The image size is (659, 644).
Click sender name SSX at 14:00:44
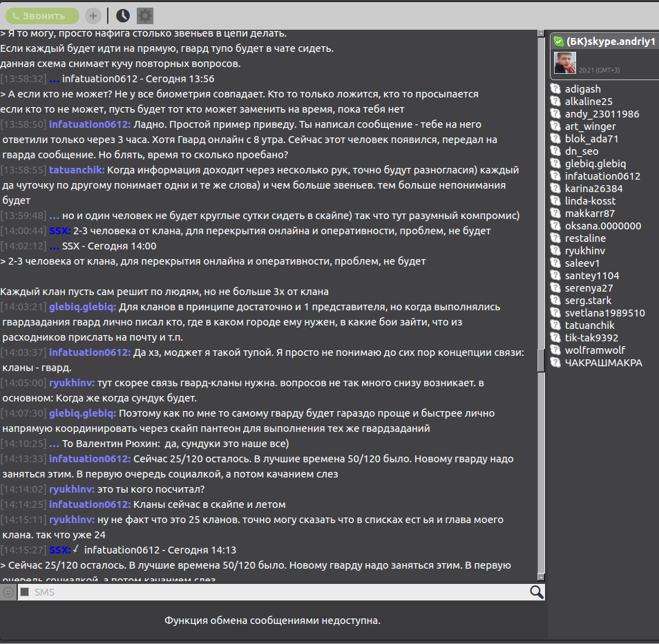click(x=59, y=231)
